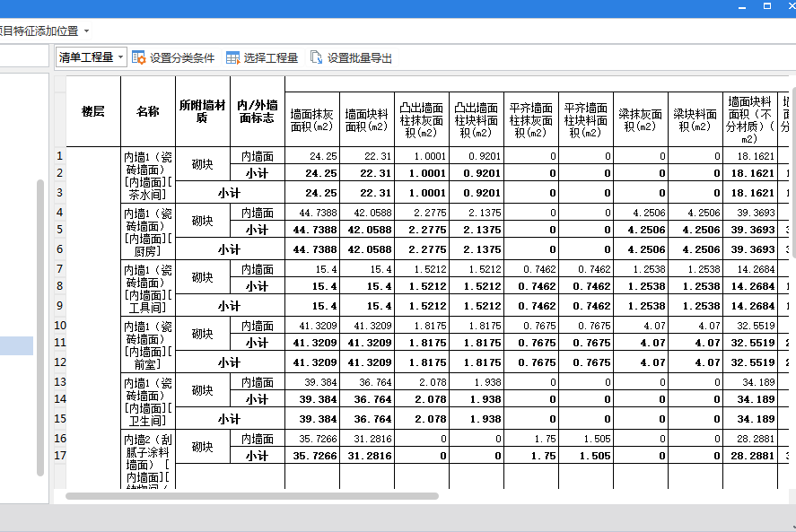Image resolution: width=796 pixels, height=532 pixels.
Task: Click the 厨房 wall name cell
Action: (148, 232)
